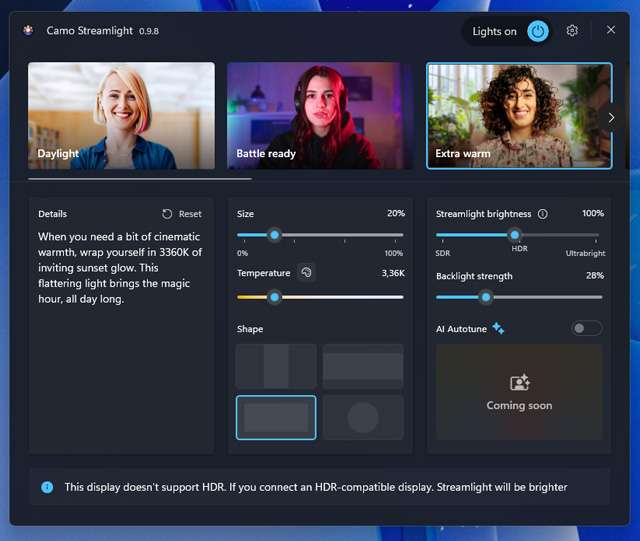This screenshot has height=541, width=640.
Task: Click the Details heading
Action: (52, 214)
